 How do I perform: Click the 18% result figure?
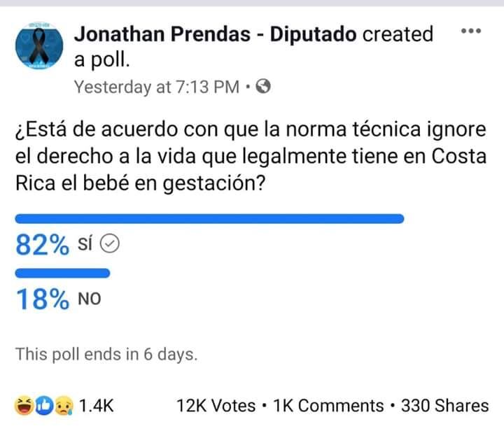pyautogui.click(x=42, y=299)
